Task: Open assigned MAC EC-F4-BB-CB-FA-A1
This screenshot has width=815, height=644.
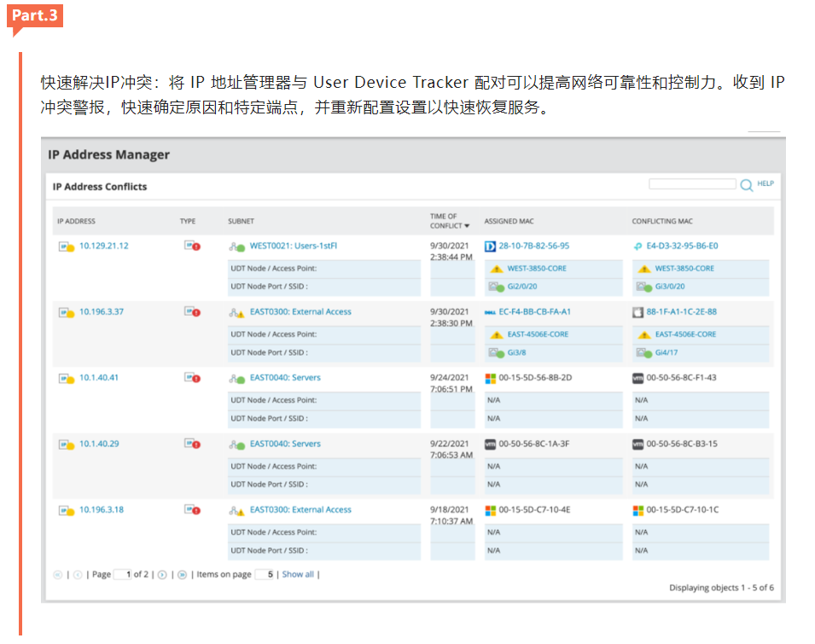Action: pyautogui.click(x=535, y=311)
